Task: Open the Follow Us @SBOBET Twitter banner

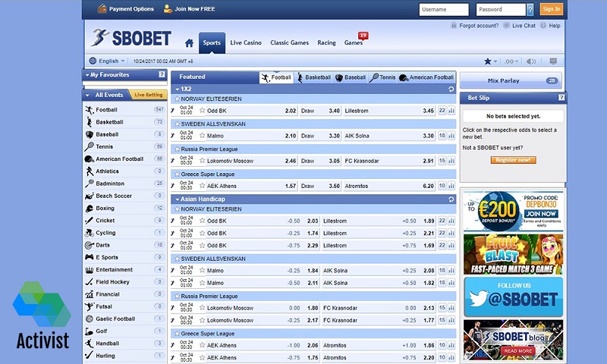Action: click(513, 297)
